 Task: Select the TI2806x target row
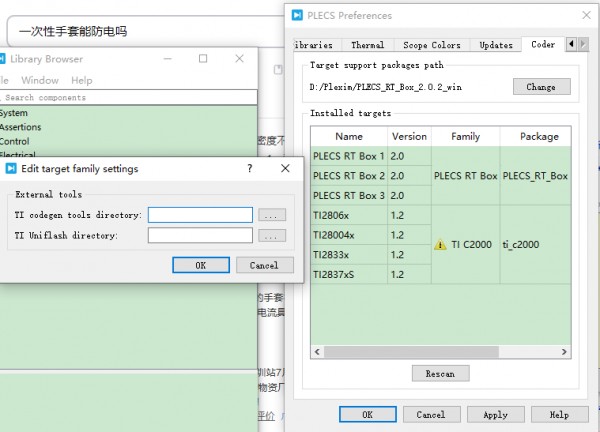(349, 215)
